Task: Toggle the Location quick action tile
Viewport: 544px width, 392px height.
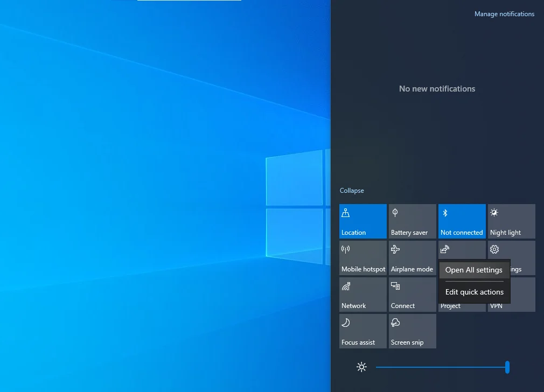Action: click(363, 221)
